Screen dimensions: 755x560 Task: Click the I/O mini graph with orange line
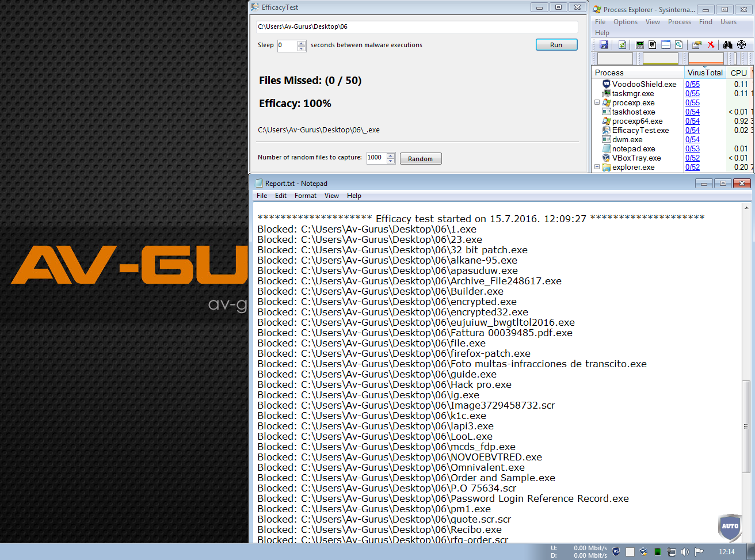coord(706,59)
